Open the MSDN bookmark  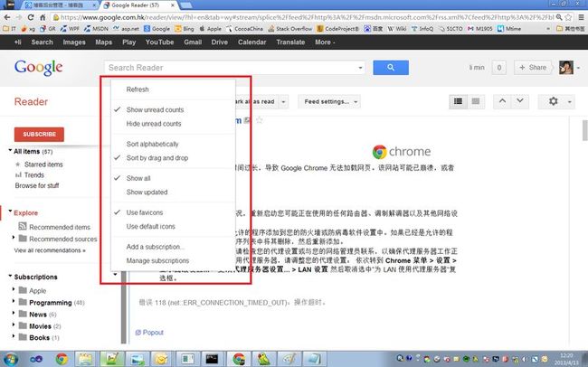pyautogui.click(x=96, y=29)
